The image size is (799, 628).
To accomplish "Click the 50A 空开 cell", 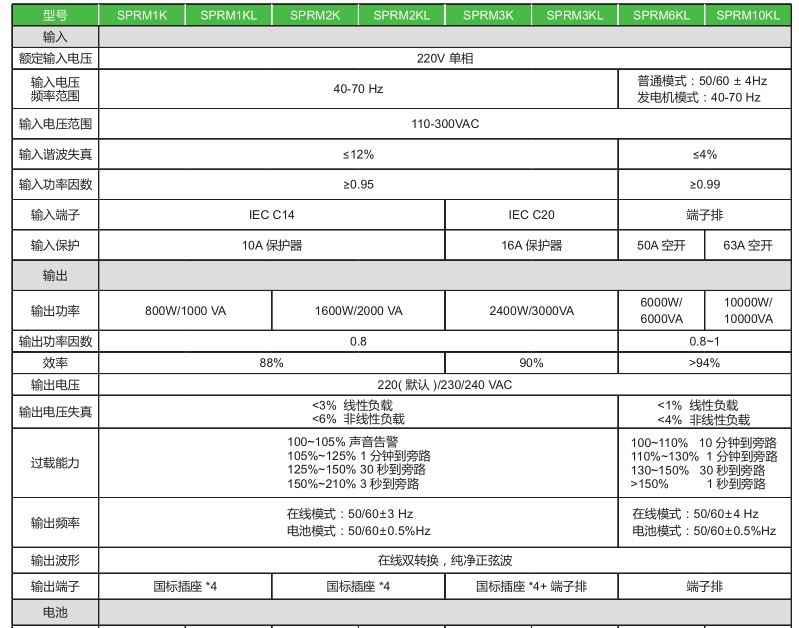I will [x=661, y=245].
